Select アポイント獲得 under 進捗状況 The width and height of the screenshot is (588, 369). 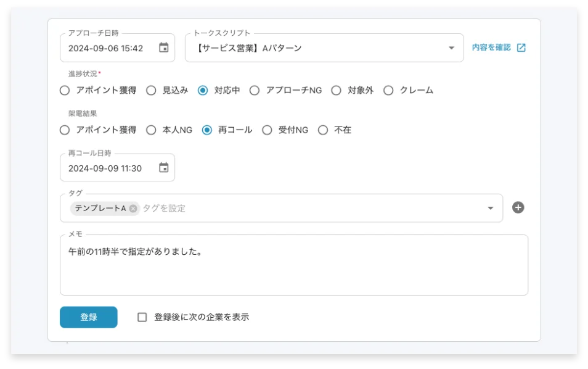point(65,91)
